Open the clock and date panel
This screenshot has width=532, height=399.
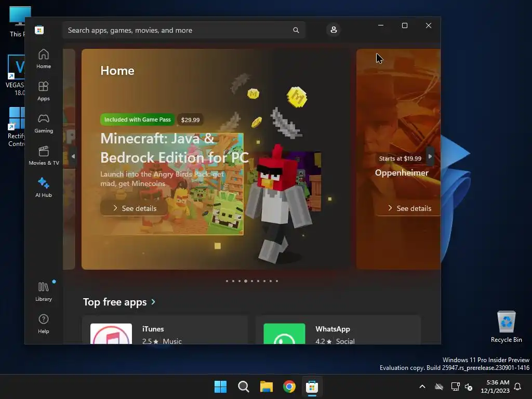[495, 387]
